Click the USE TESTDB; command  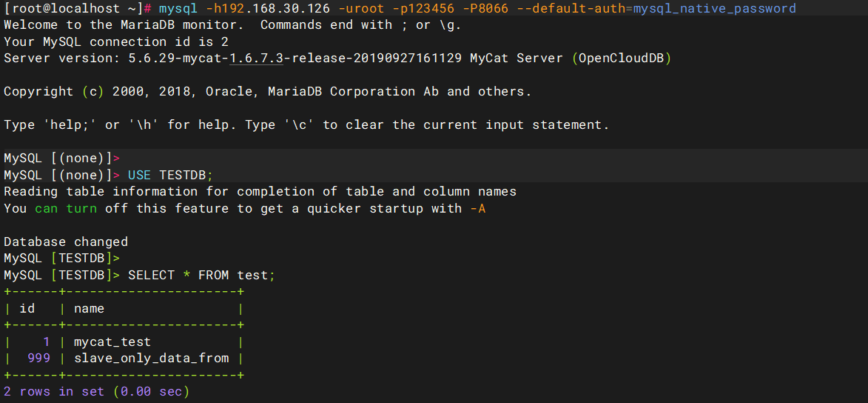[x=170, y=175]
